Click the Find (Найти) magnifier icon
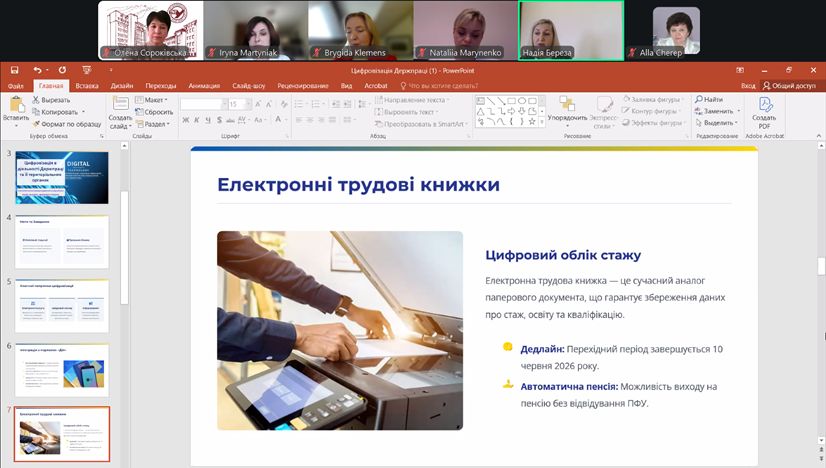 click(698, 100)
